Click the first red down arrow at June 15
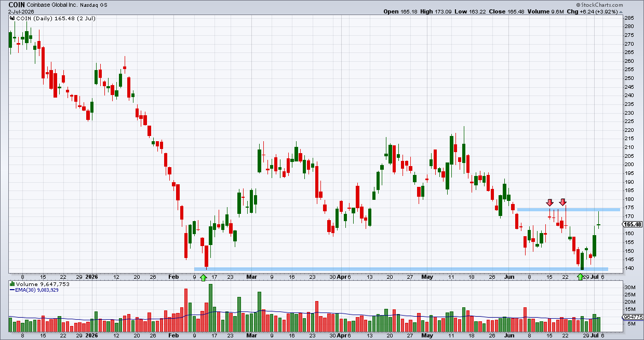This screenshot has height=340, width=644. (x=550, y=202)
